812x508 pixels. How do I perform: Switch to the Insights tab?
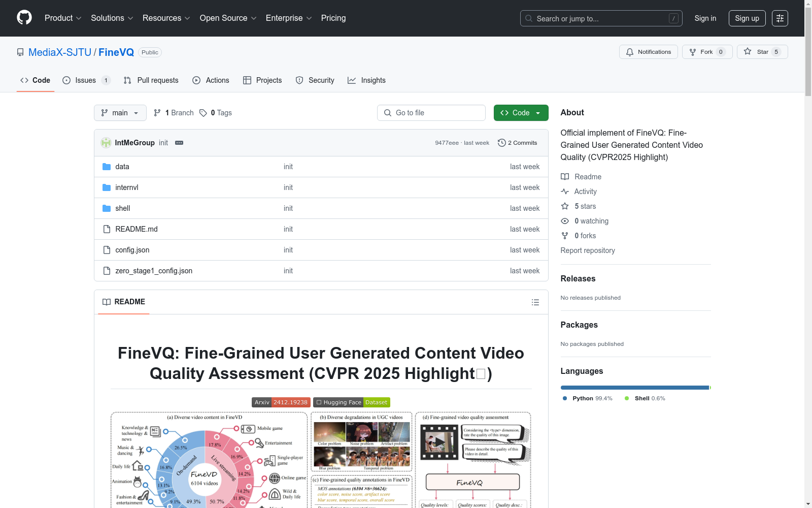(x=366, y=80)
